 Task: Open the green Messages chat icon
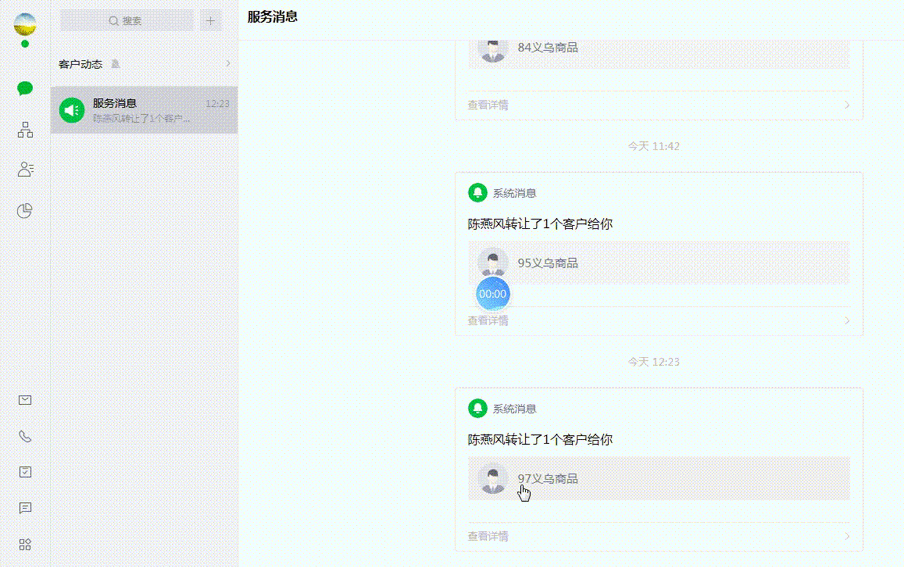coord(25,88)
